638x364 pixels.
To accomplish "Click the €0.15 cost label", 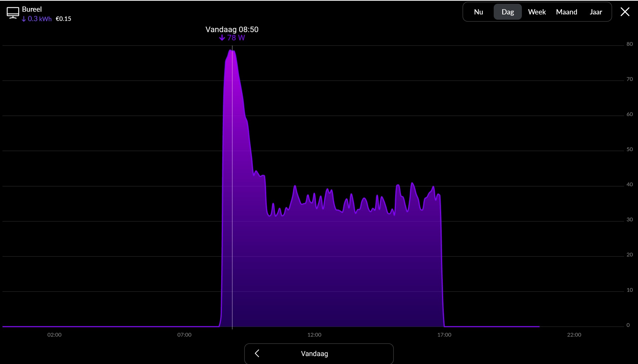I will pos(63,19).
